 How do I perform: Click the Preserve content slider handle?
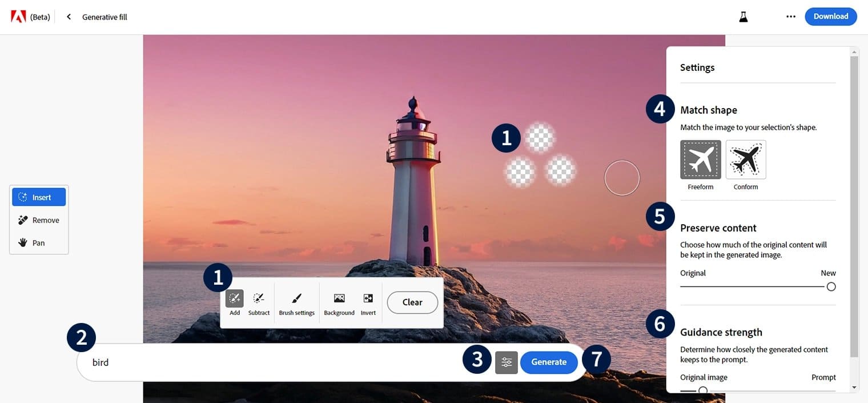pyautogui.click(x=831, y=286)
